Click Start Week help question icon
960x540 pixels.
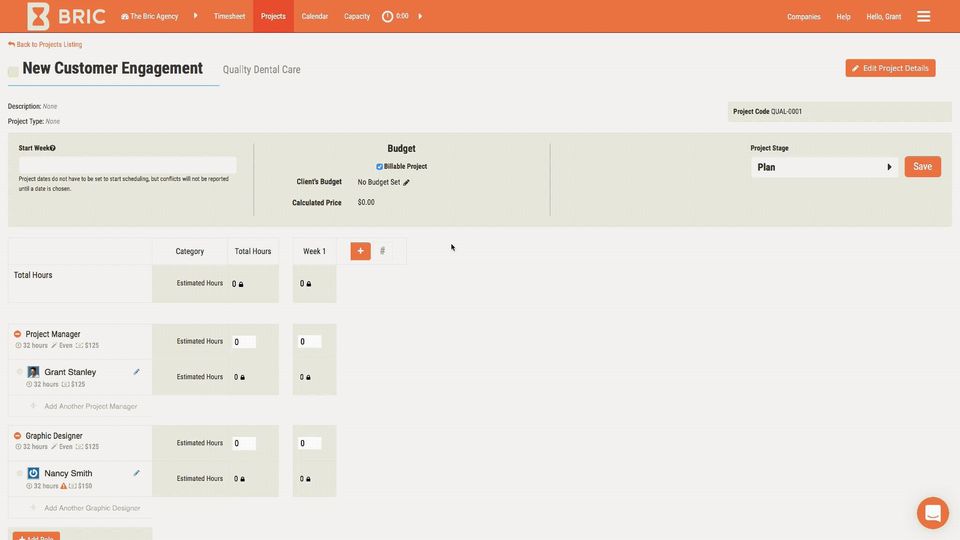[53, 148]
